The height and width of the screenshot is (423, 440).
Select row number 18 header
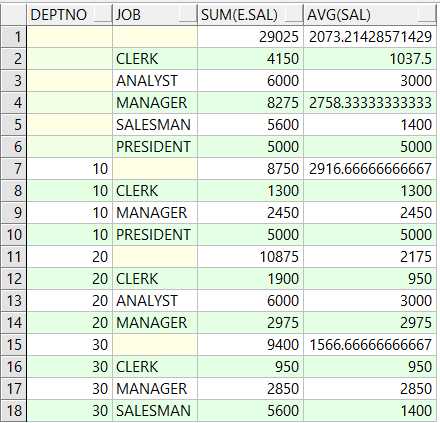click(x=13, y=411)
